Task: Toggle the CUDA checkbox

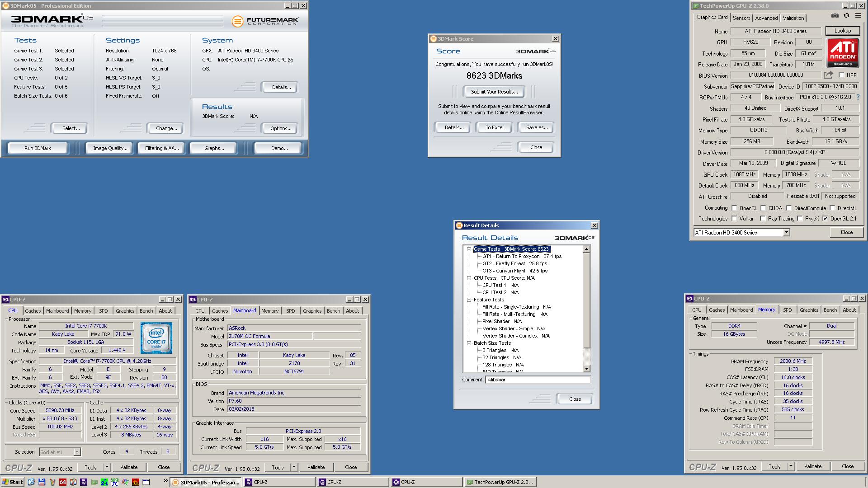Action: coord(763,208)
